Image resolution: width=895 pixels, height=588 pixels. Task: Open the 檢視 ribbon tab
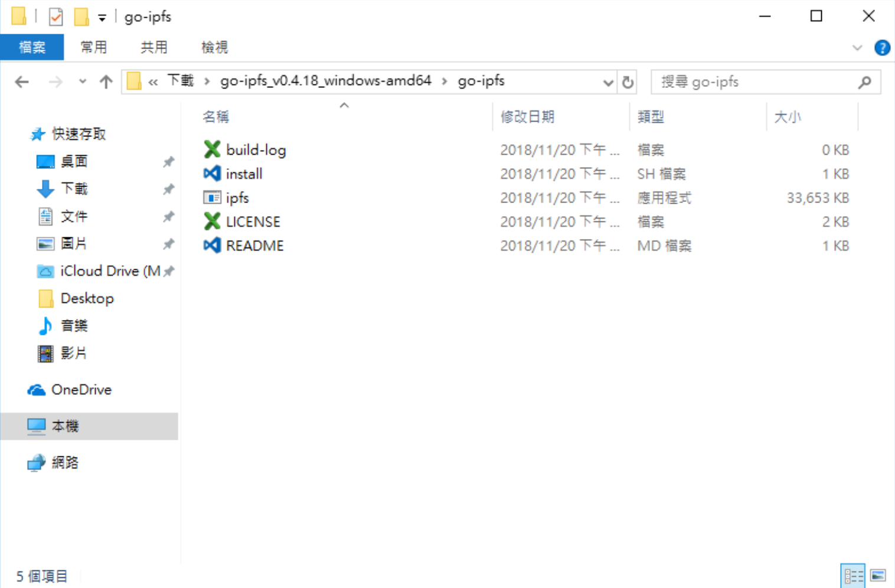214,47
